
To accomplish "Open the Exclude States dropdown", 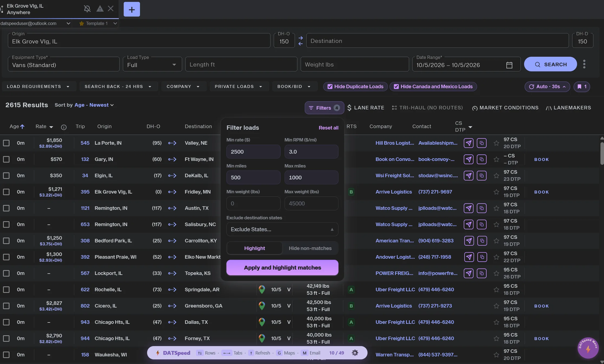I will (282, 229).
